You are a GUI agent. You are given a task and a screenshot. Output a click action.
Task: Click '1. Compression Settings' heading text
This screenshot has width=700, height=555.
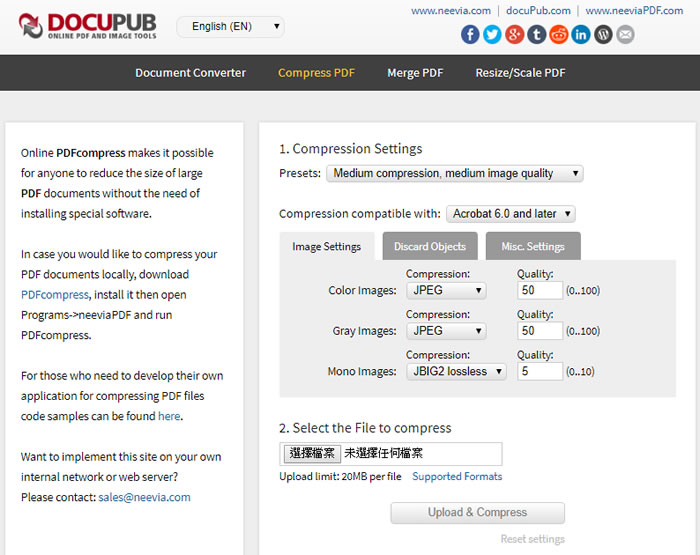click(351, 149)
